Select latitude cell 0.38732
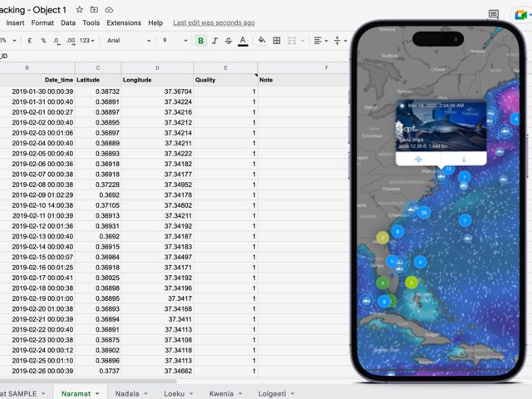The height and width of the screenshot is (399, 532). pyautogui.click(x=98, y=91)
